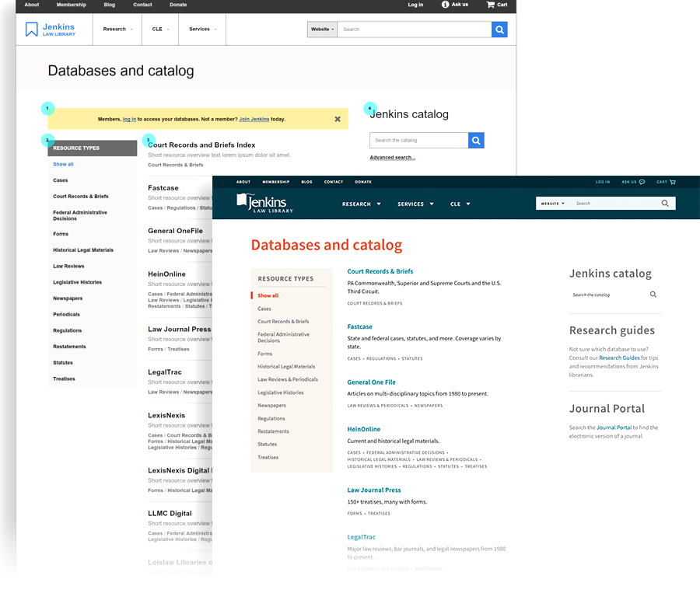The height and width of the screenshot is (607, 700).
Task: Click the Cart icon in wireframe top bar
Action: 490,5
